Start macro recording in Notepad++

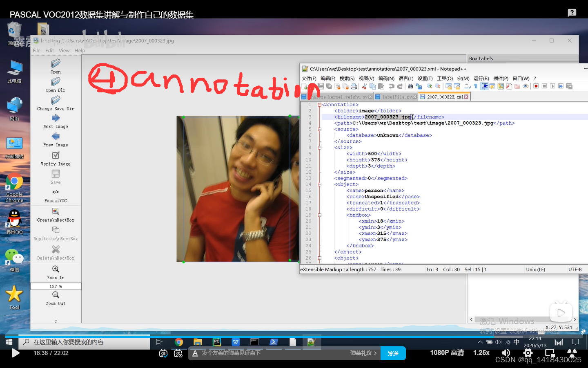click(x=536, y=86)
